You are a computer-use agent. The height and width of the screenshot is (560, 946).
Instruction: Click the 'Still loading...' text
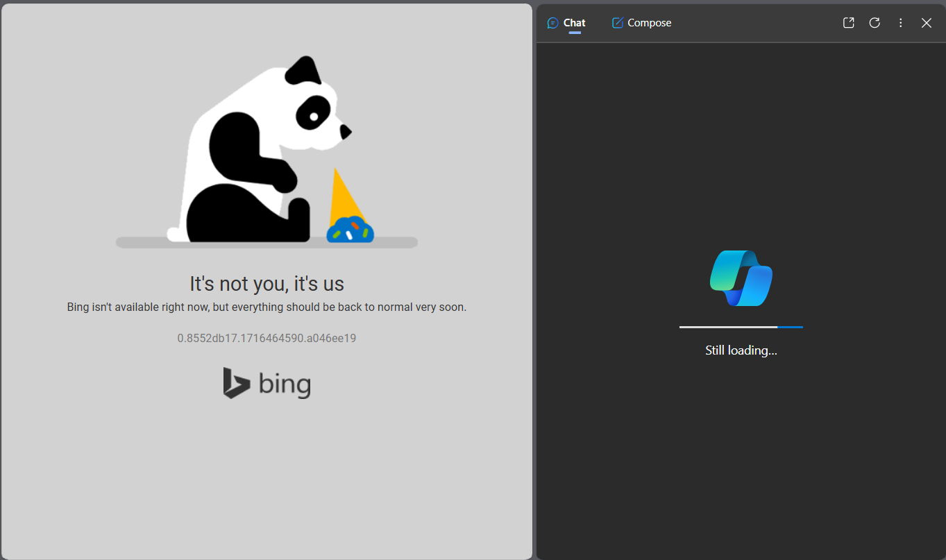coord(741,350)
